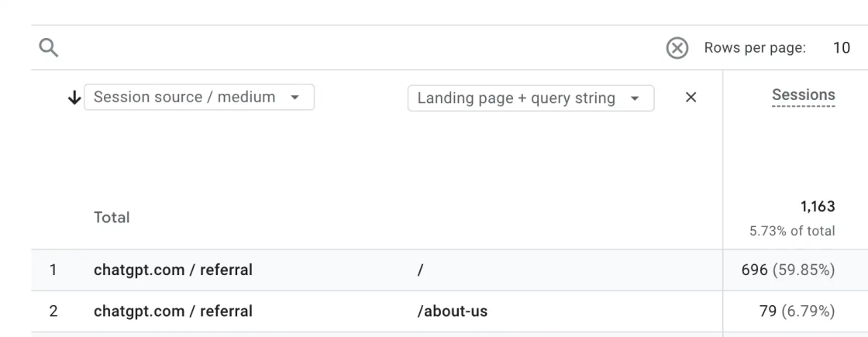The image size is (868, 337).
Task: Remove the Landing page secondary dimension
Action: (691, 98)
